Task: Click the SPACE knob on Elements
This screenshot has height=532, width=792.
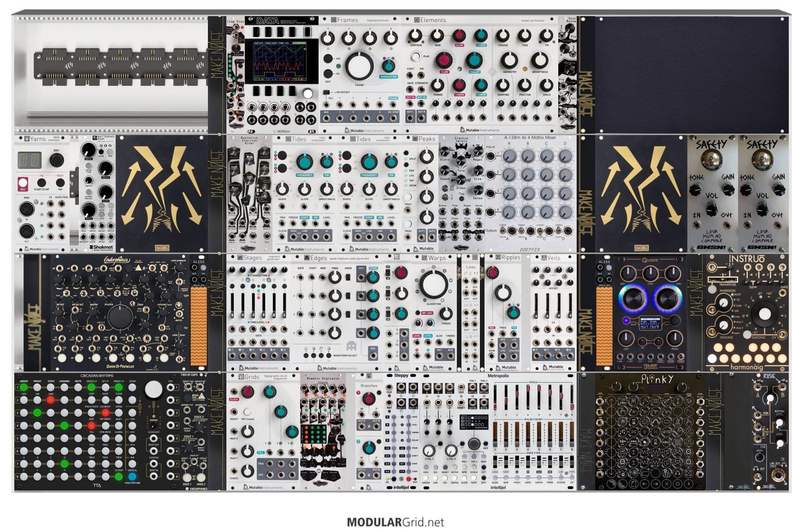Action: (546, 85)
